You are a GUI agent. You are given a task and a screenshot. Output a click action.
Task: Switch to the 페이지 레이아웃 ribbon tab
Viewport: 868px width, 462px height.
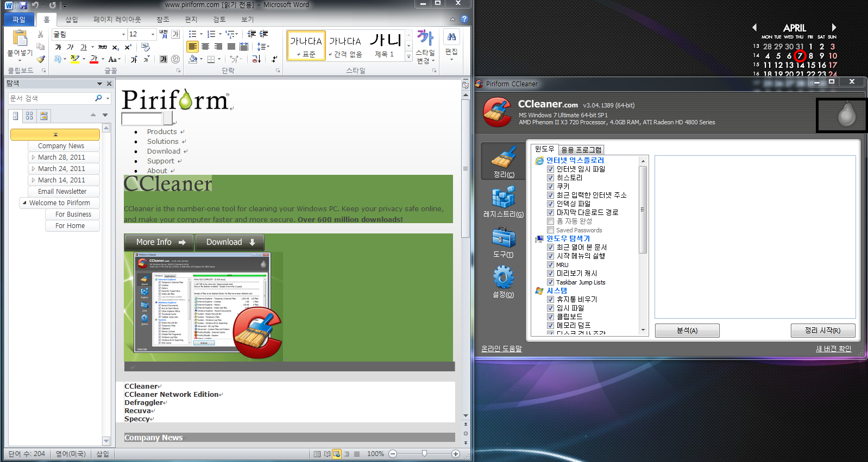point(117,20)
